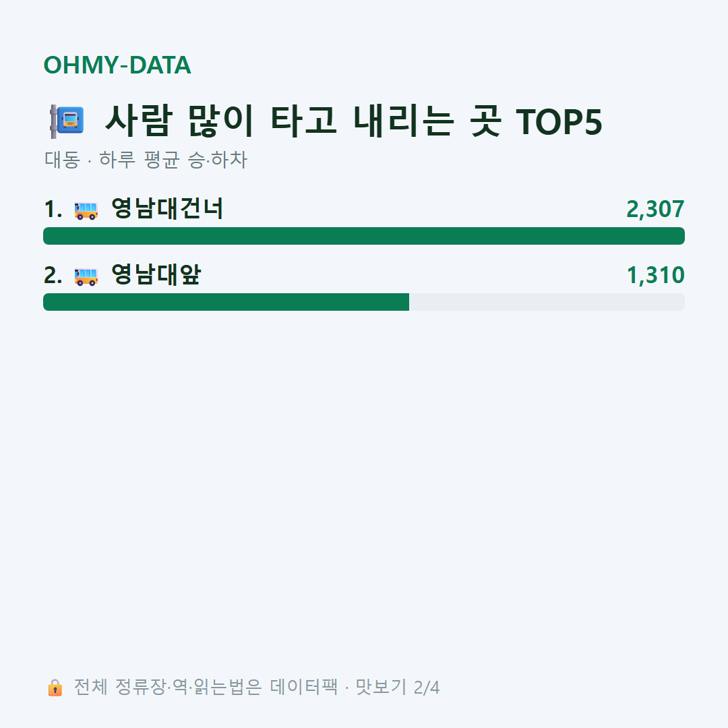Click the bus stop sign icon

pos(67,121)
